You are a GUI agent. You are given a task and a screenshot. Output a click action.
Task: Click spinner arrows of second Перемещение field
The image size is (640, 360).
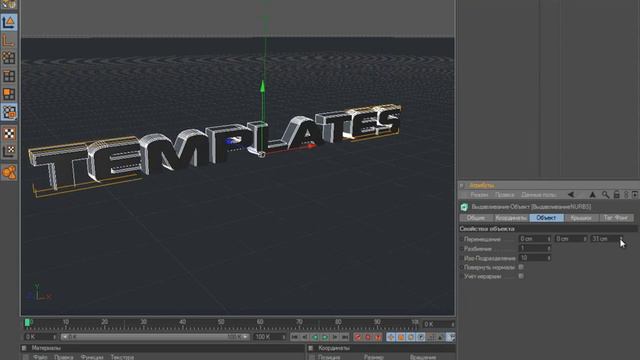pyautogui.click(x=585, y=239)
